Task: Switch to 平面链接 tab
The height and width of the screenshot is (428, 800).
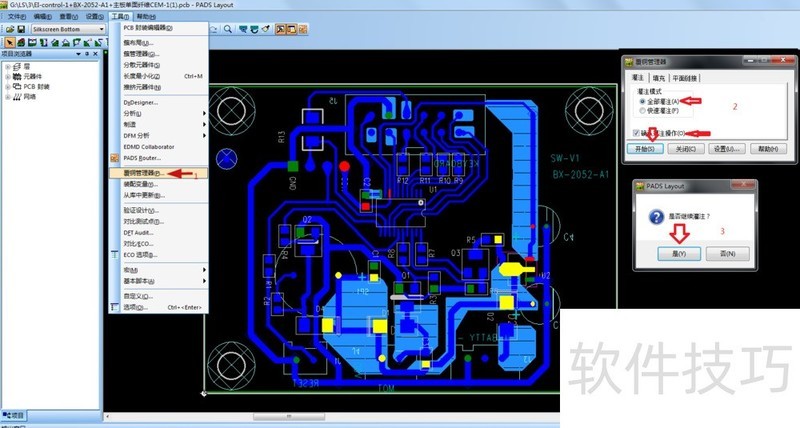Action: click(x=685, y=78)
